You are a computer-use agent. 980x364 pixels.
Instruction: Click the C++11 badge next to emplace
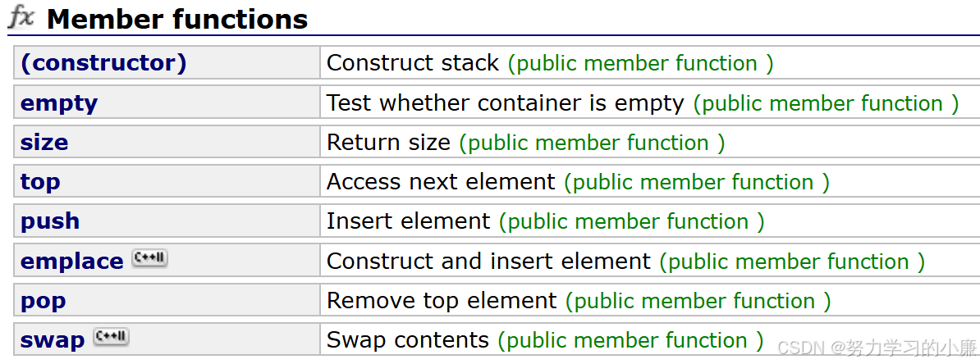150,258
